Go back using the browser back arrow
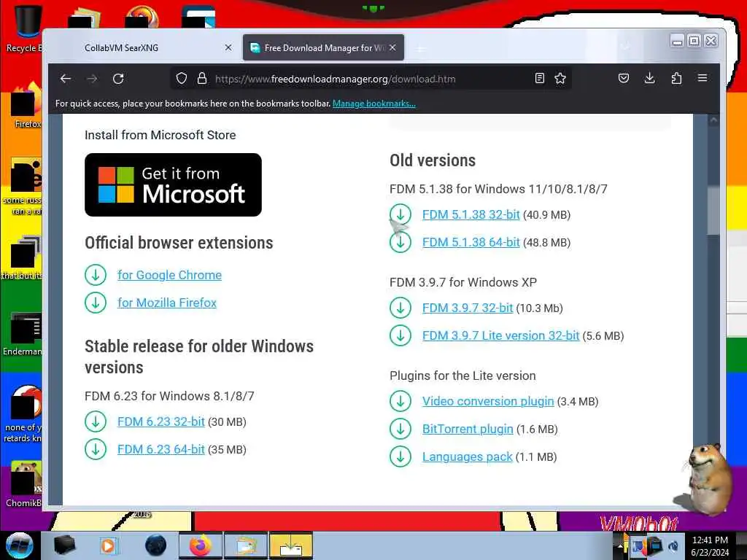The width and height of the screenshot is (747, 560). [66, 79]
